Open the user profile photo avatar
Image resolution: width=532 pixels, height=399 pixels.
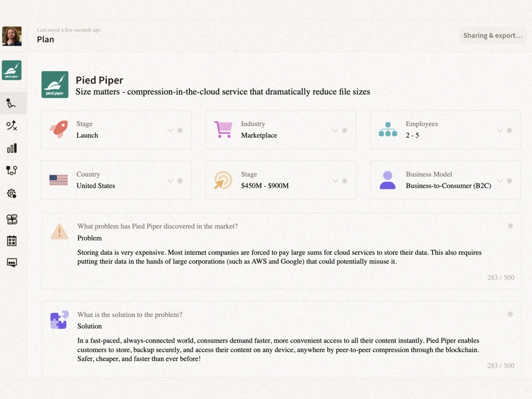coord(12,36)
